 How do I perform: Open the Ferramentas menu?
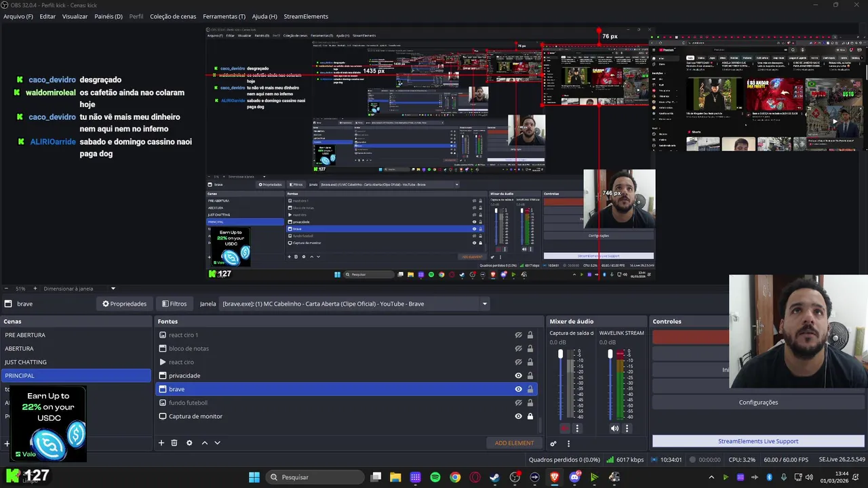point(224,16)
